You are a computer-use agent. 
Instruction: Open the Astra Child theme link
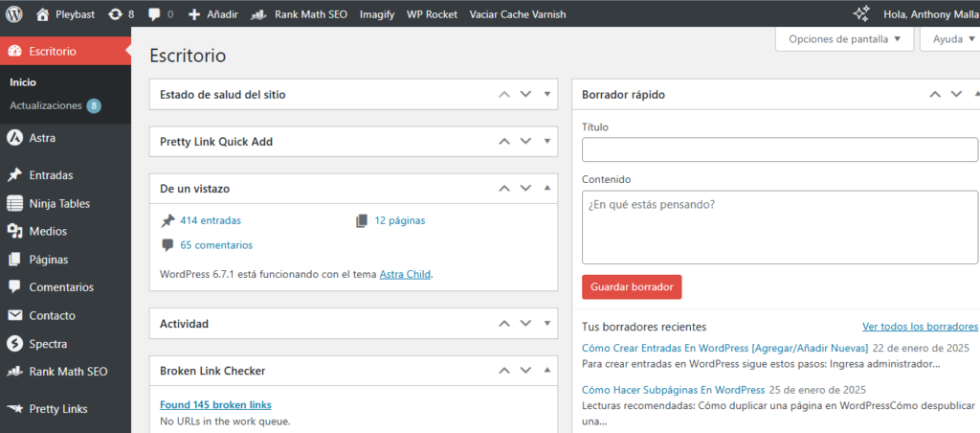click(x=405, y=274)
